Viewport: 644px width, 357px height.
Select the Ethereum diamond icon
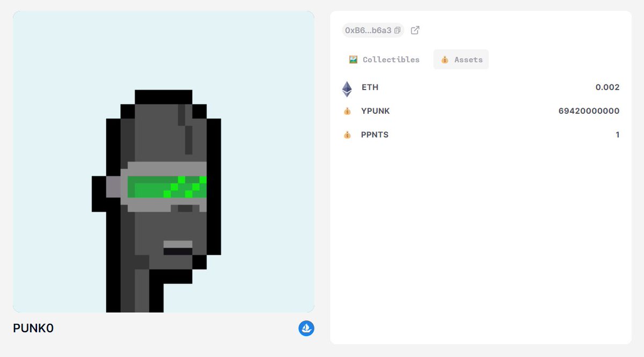pyautogui.click(x=347, y=87)
